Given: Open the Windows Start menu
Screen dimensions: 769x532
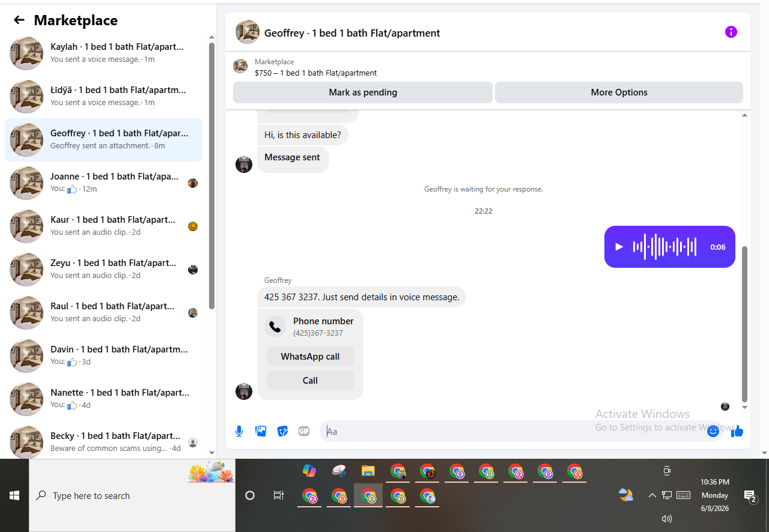Looking at the screenshot, I should (14, 495).
